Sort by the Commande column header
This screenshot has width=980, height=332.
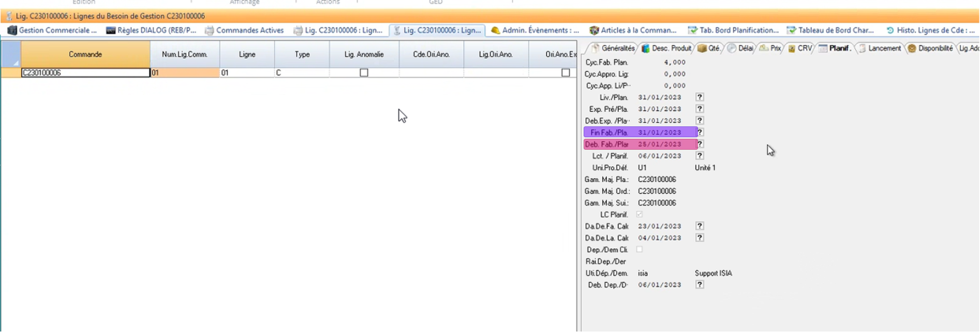click(85, 54)
